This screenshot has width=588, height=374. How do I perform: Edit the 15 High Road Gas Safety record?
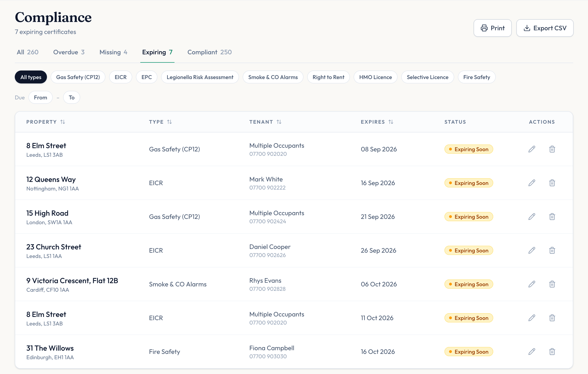pyautogui.click(x=532, y=217)
